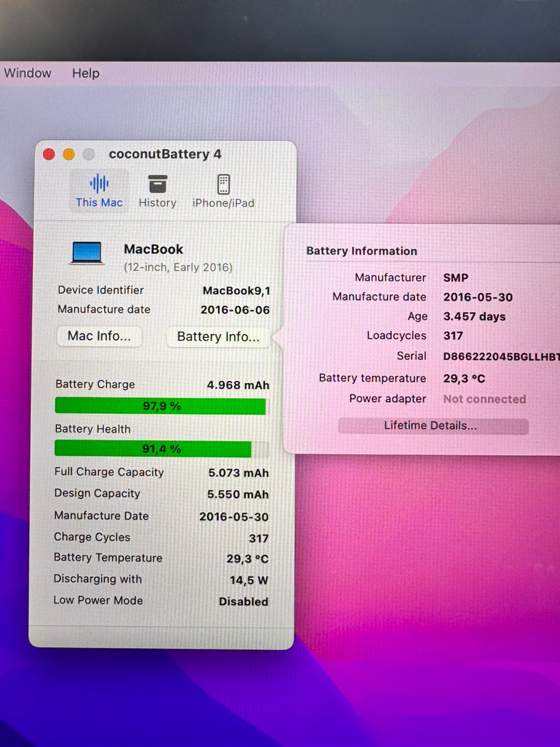Image resolution: width=560 pixels, height=747 pixels.
Task: Click the coconutBattery 4 window title
Action: pyautogui.click(x=165, y=154)
